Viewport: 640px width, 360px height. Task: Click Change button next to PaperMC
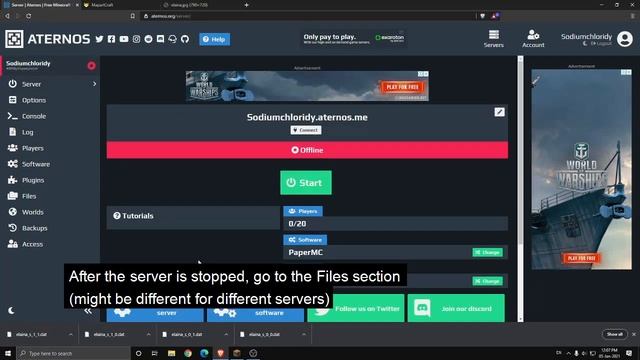click(x=487, y=252)
